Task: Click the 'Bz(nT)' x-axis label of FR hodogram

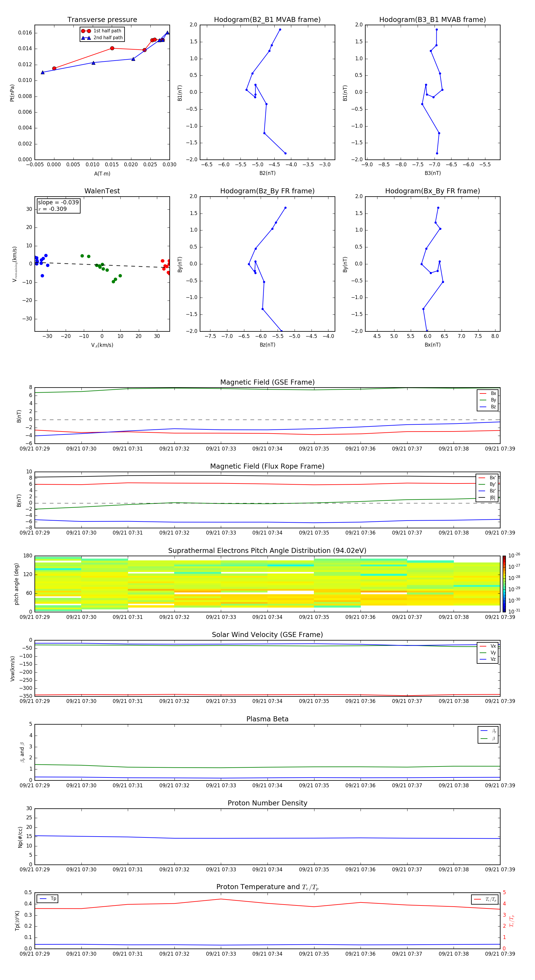Action: pos(267,345)
